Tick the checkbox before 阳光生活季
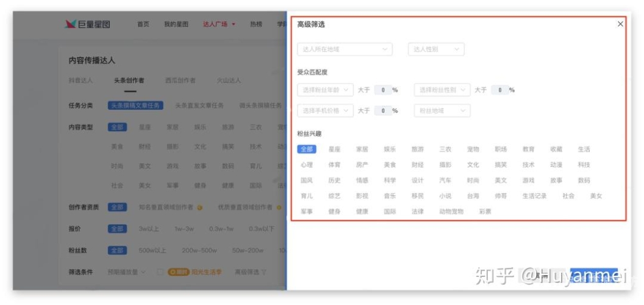Viewport: 644px width, 305px height. point(160,272)
